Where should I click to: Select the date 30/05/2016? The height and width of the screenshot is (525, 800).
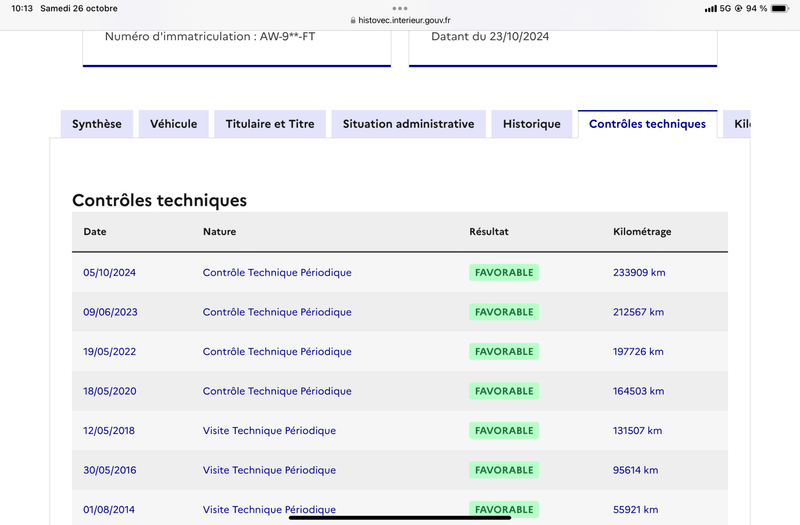point(110,470)
